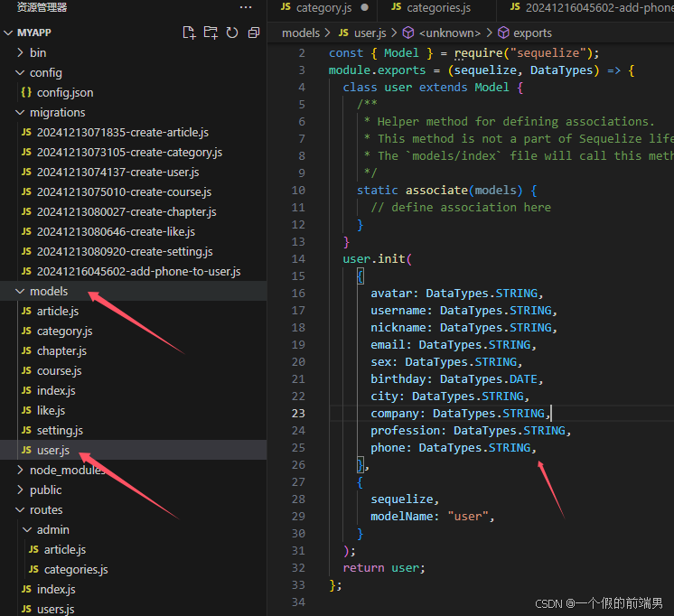The width and height of the screenshot is (674, 616).
Task: Click return user statement
Action: point(383,568)
